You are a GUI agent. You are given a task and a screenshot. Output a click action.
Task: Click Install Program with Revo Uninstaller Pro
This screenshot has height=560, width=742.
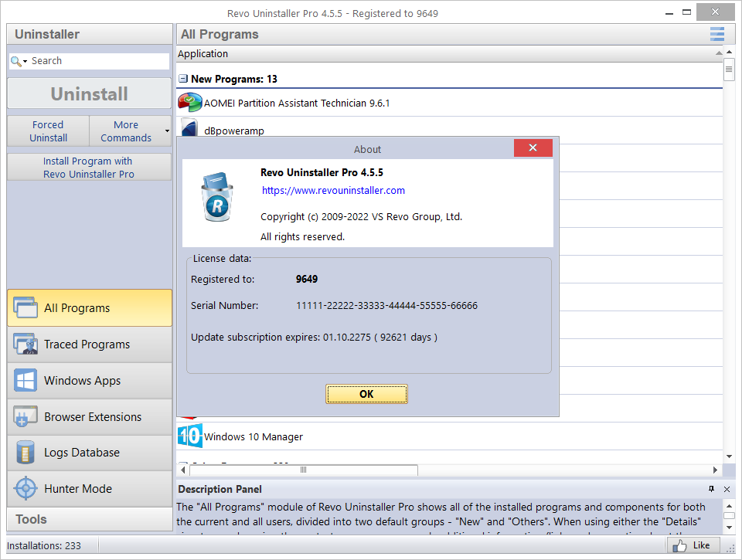pyautogui.click(x=90, y=168)
